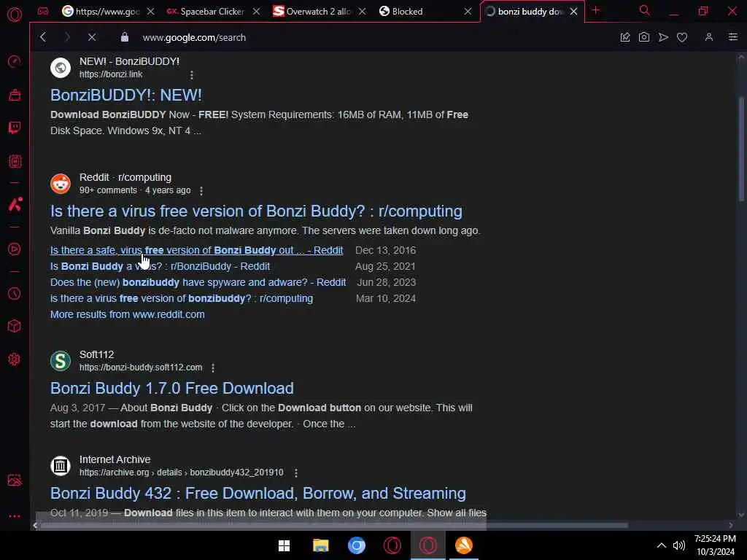Screen dimensions: 747x560
Task: Close the Blocked tab
Action: (468, 12)
